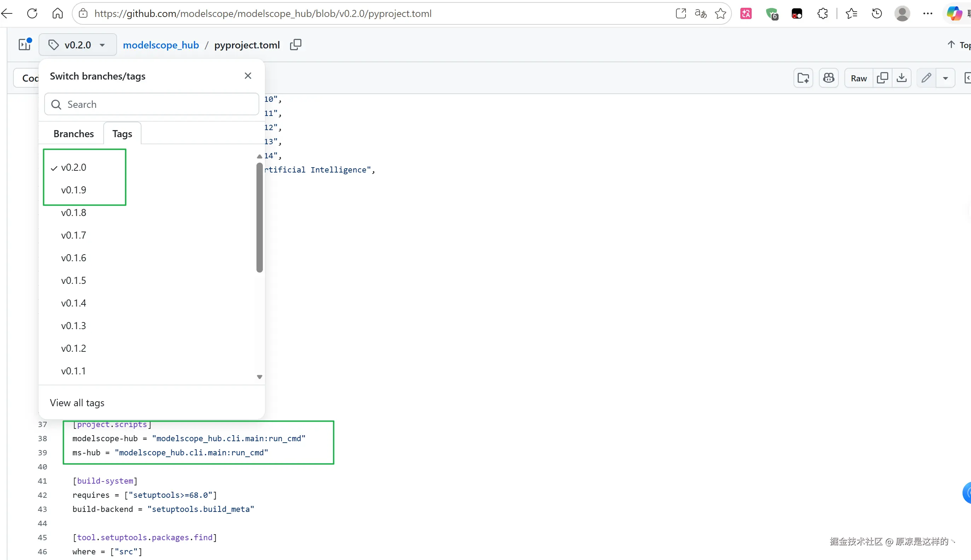Click the tag list scroll down arrow
971x560 pixels.
pyautogui.click(x=260, y=377)
